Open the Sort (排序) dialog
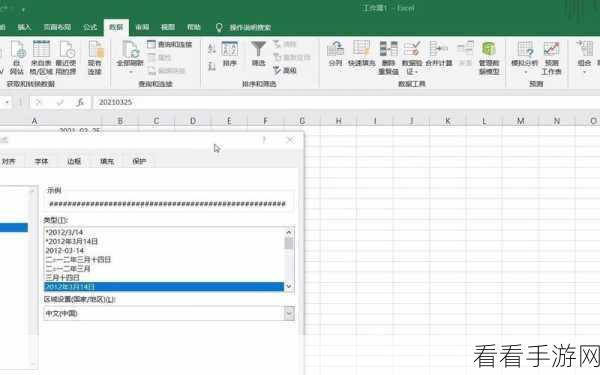This screenshot has width=600, height=375. point(230,54)
